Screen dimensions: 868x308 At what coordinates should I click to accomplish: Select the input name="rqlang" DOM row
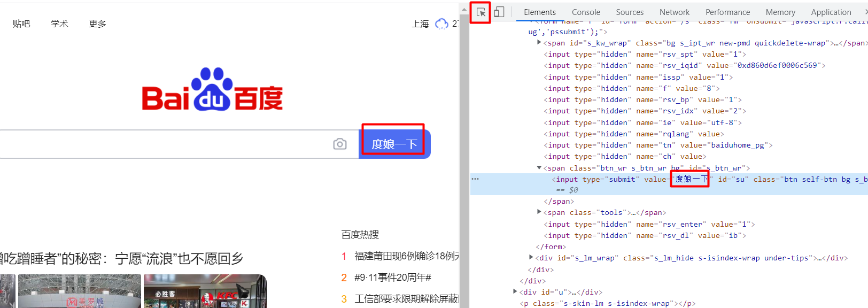(634, 134)
